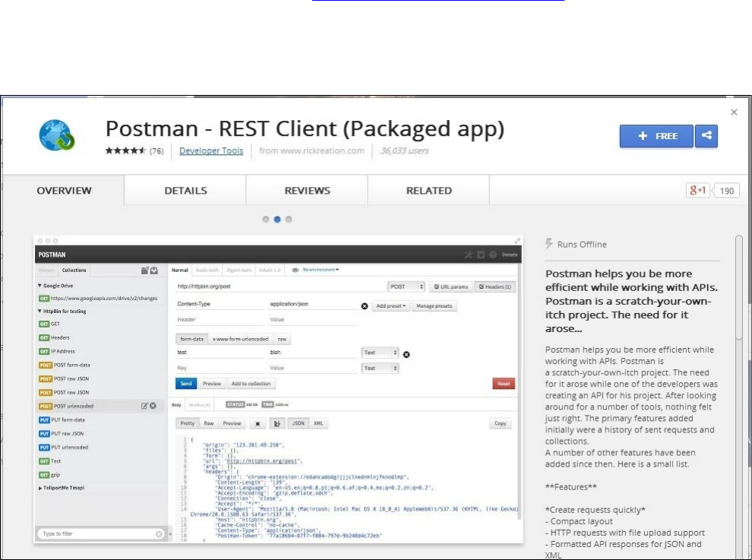Select the third carousel dot

[x=289, y=220]
